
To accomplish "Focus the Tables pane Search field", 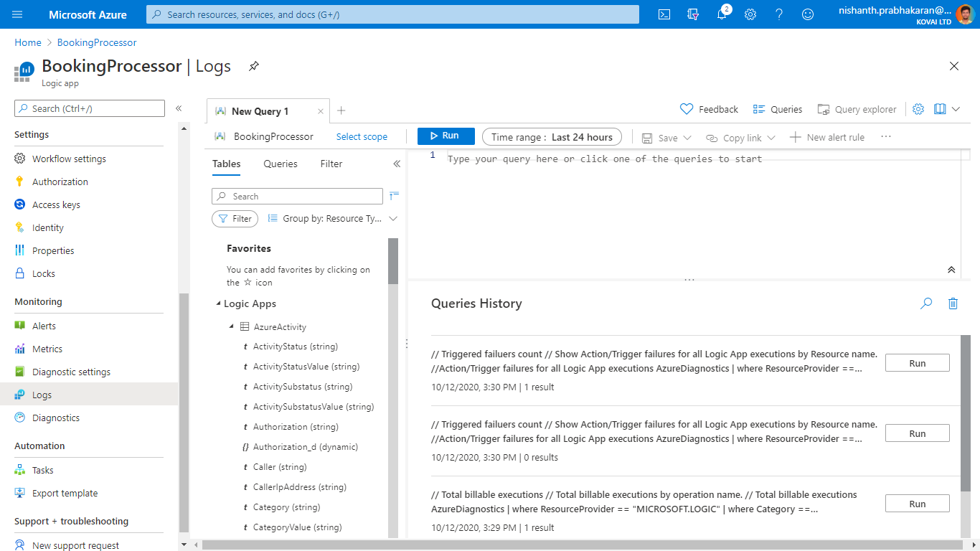I will [297, 196].
